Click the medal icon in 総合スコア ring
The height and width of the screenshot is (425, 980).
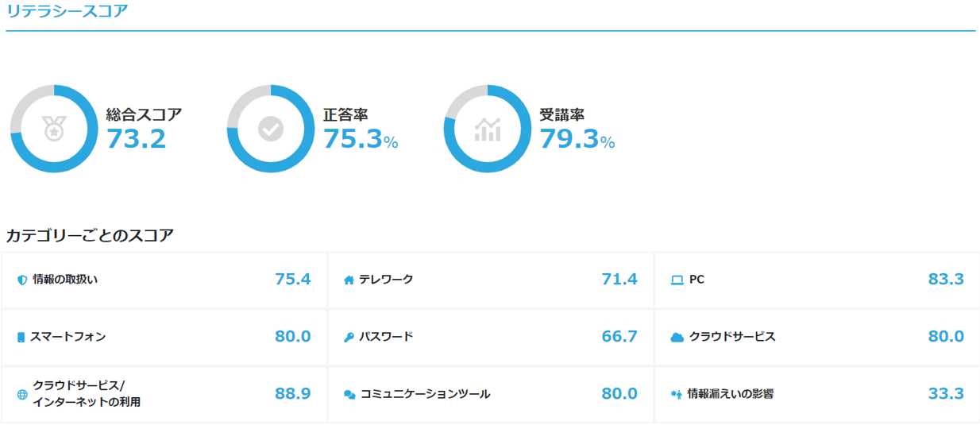tap(53, 128)
